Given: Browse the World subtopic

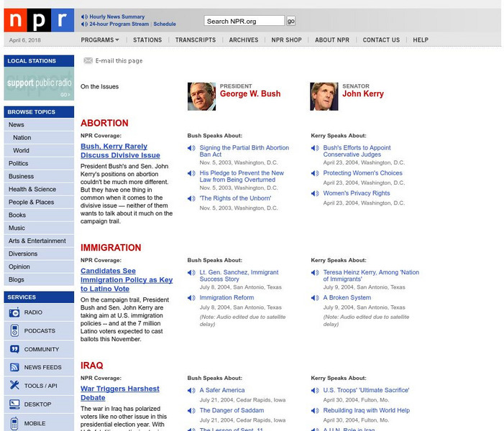Looking at the screenshot, I should [39, 150].
